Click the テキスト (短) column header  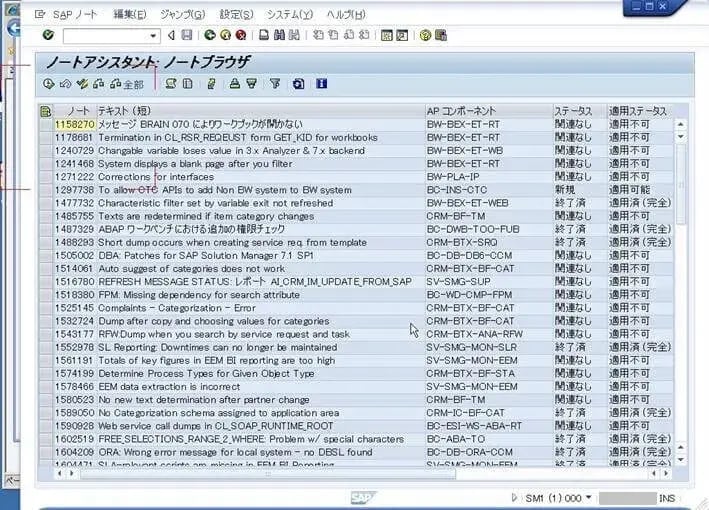[x=261, y=111]
